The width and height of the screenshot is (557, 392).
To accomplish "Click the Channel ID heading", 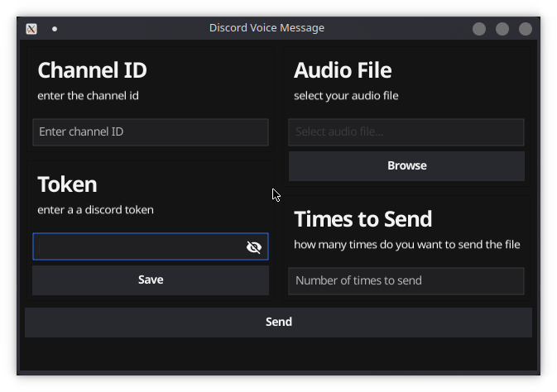I will (92, 70).
